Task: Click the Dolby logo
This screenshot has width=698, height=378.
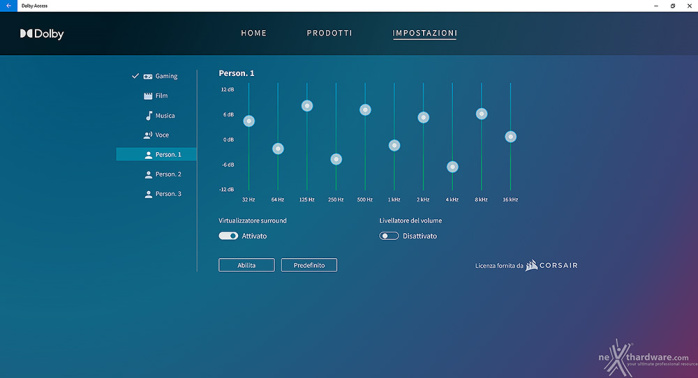Action: click(42, 34)
